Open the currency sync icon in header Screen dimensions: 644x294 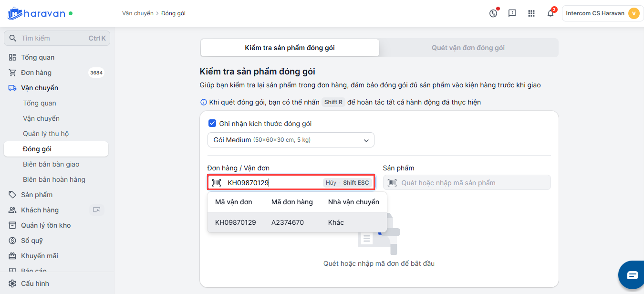point(494,13)
